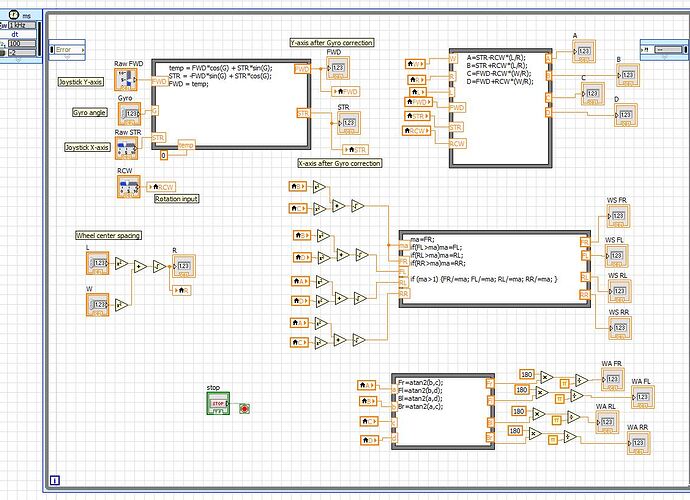This screenshot has width=690, height=500.
Task: Select the Raw FWD vertical slider terminal
Action: 126,80
